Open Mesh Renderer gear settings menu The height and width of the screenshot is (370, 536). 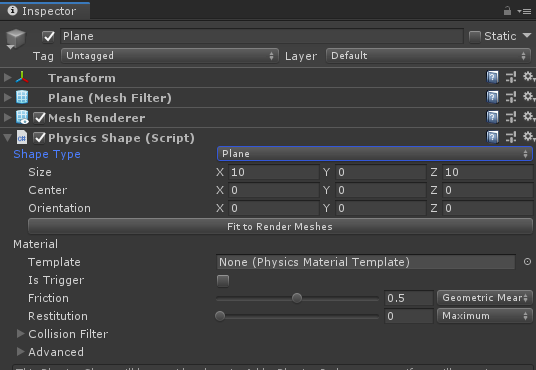tap(529, 117)
